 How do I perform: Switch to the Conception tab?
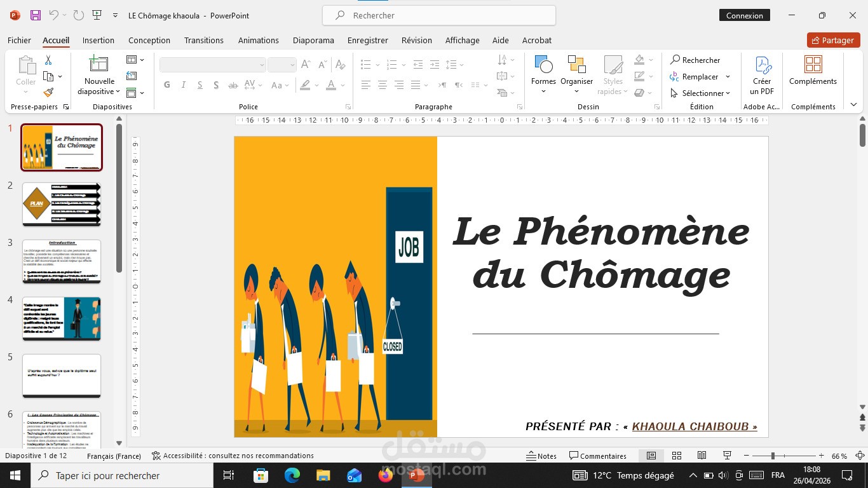click(x=149, y=40)
